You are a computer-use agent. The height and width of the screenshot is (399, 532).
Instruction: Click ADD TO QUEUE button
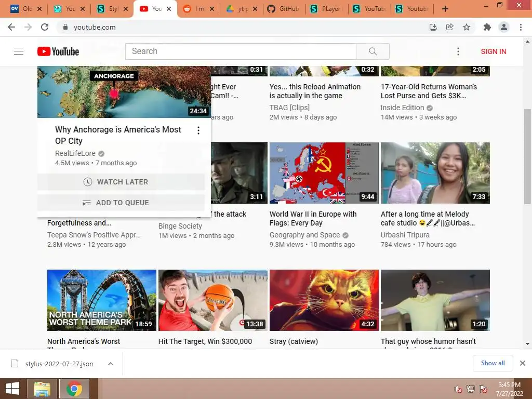click(121, 203)
